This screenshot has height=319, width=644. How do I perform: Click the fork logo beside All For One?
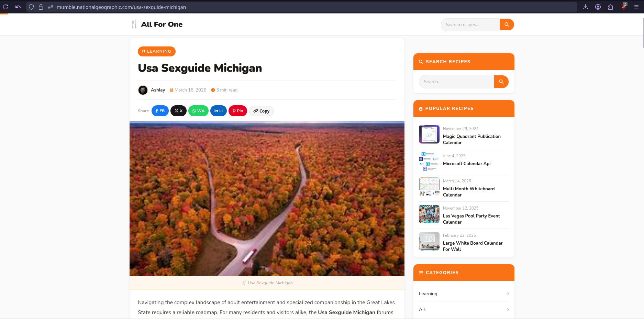click(x=134, y=24)
